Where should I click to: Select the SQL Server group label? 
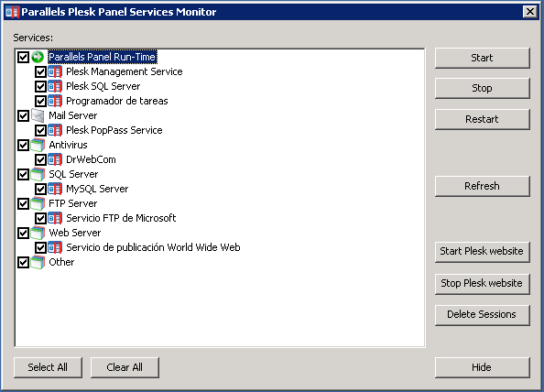click(x=73, y=174)
